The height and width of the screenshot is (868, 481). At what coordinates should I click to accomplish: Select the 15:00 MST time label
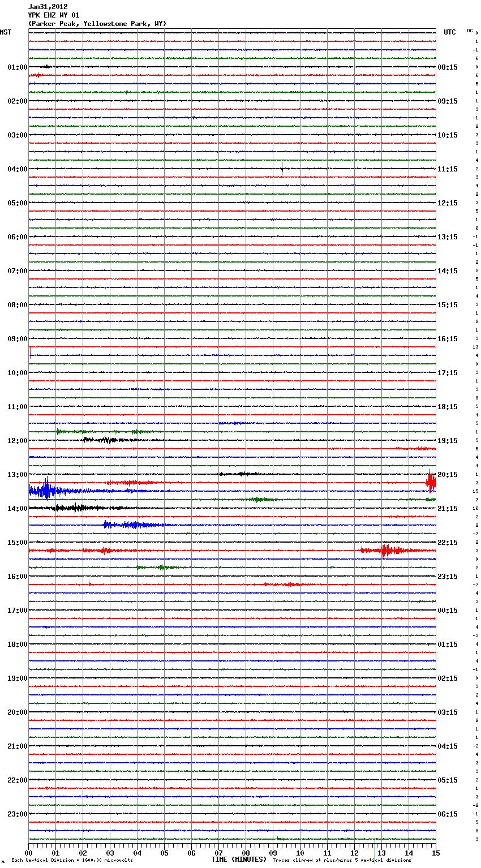[x=18, y=543]
